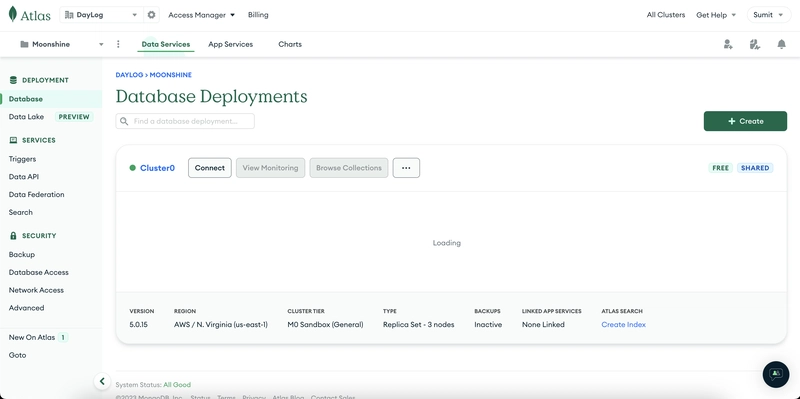Open Search in the sidebar
This screenshot has width=800, height=399.
tap(20, 212)
